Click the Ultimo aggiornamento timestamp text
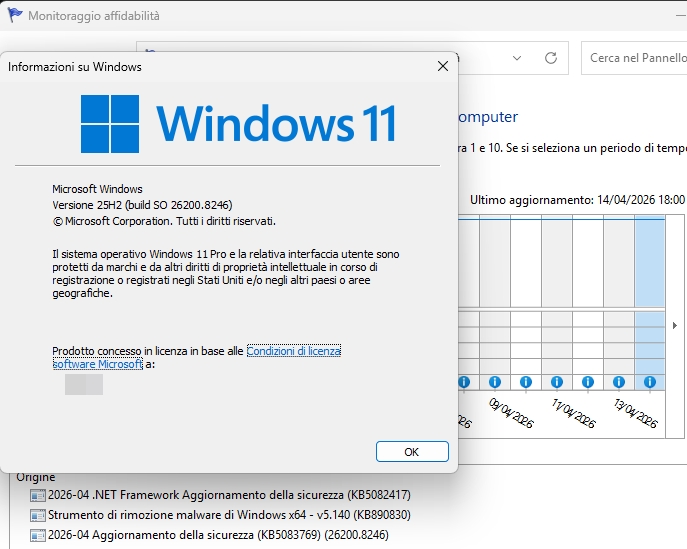 tap(577, 200)
